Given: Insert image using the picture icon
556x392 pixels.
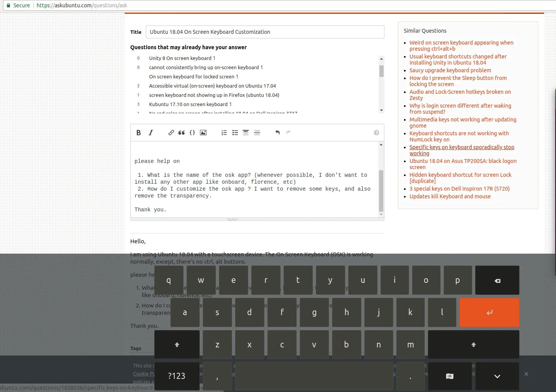Looking at the screenshot, I should click(203, 133).
